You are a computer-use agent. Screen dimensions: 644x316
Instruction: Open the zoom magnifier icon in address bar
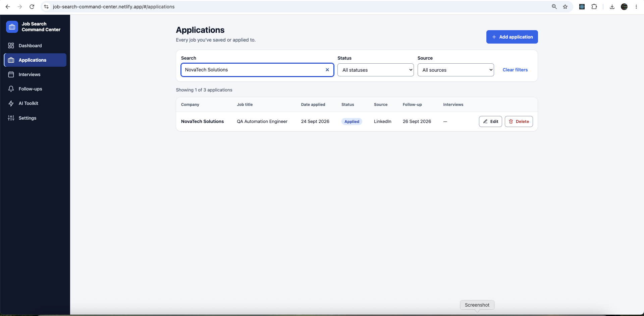pos(554,7)
